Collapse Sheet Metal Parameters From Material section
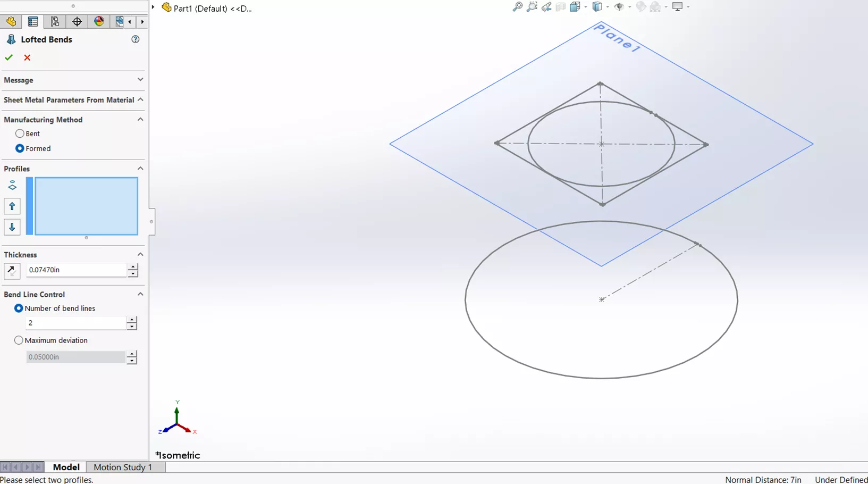 (x=140, y=99)
